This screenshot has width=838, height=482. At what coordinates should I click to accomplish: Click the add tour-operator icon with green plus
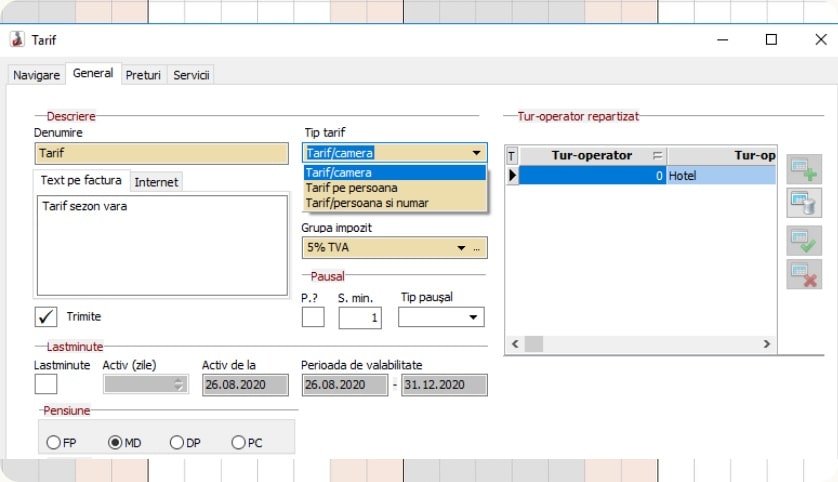(x=804, y=170)
